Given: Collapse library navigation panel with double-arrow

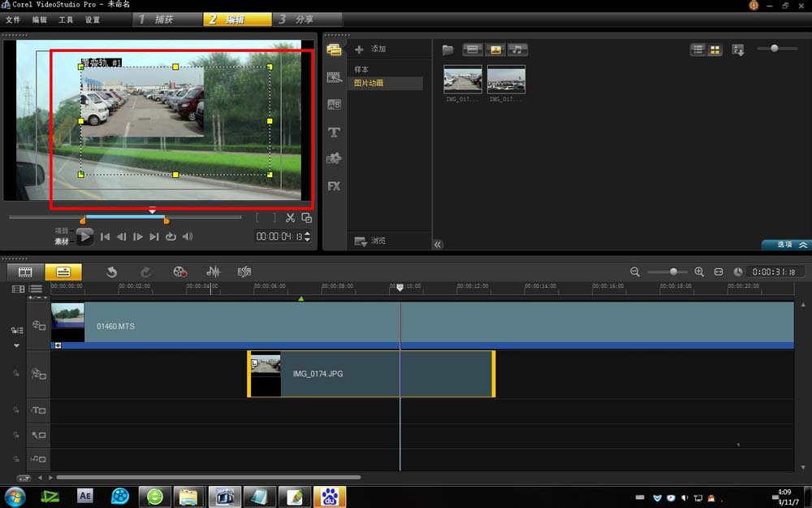Looking at the screenshot, I should pos(438,245).
